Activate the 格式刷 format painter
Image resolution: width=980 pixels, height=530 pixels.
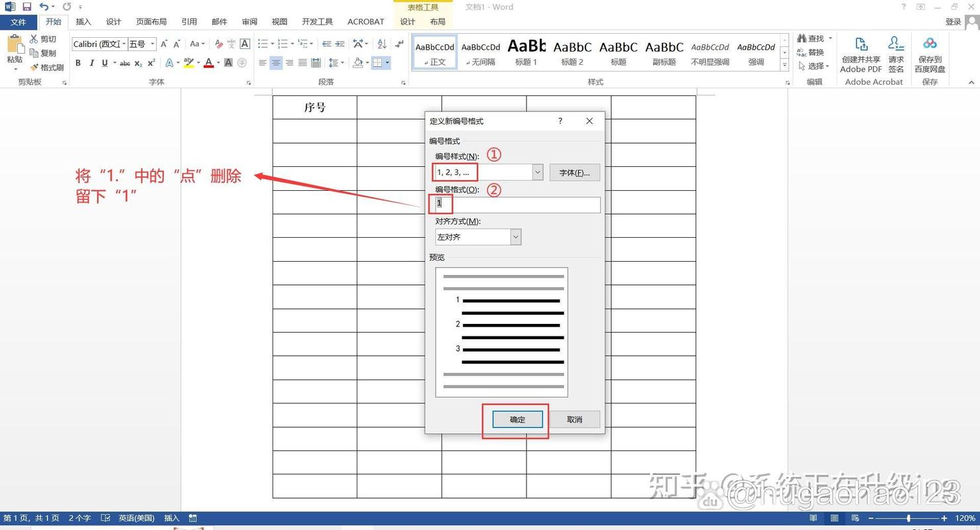click(x=46, y=68)
